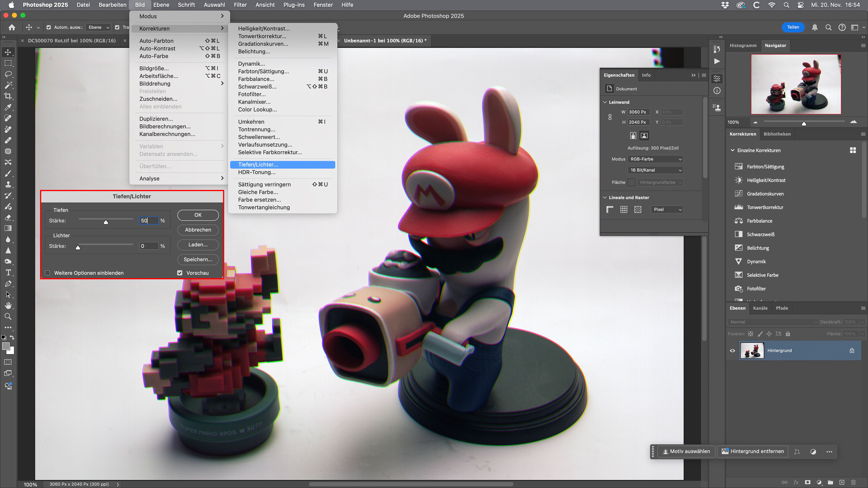Toggle the lock all icon in Fixieren
The width and height of the screenshot is (868, 488).
pyautogui.click(x=788, y=334)
